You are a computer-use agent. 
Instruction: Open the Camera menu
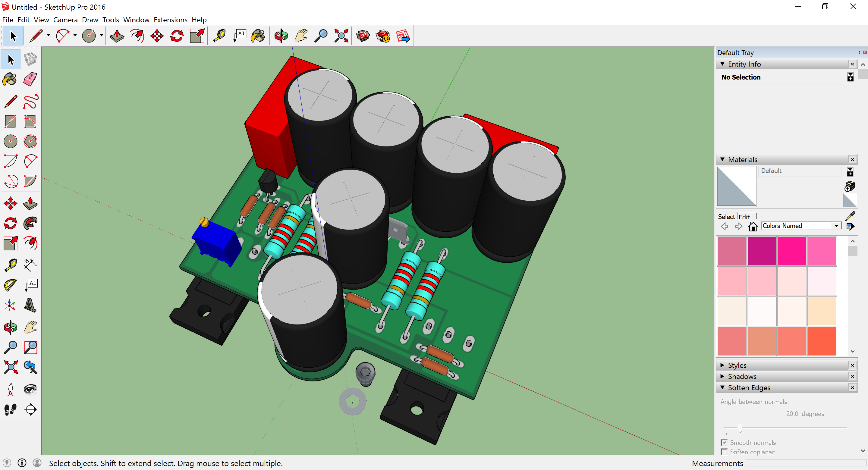tap(65, 20)
